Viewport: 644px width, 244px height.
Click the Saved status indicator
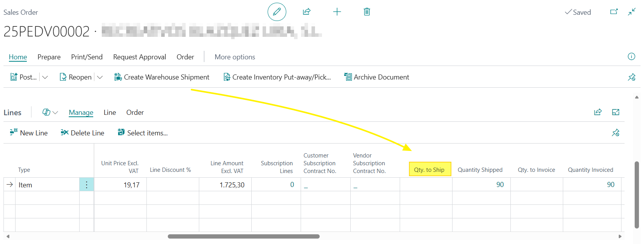[578, 12]
